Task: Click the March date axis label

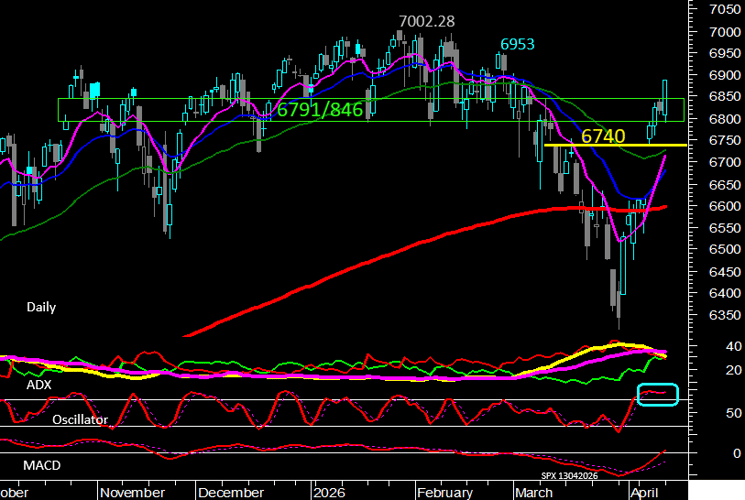Action: tap(535, 492)
